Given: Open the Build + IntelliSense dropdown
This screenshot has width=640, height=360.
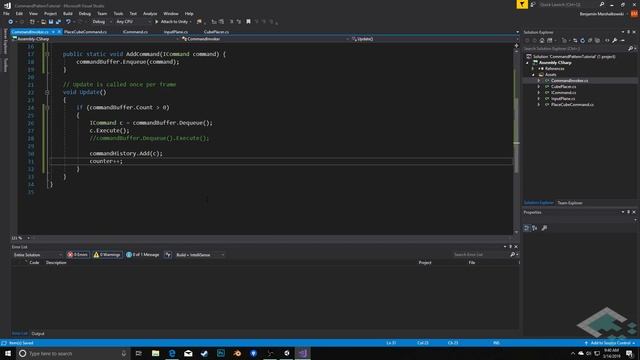Looking at the screenshot, I should coord(200,255).
